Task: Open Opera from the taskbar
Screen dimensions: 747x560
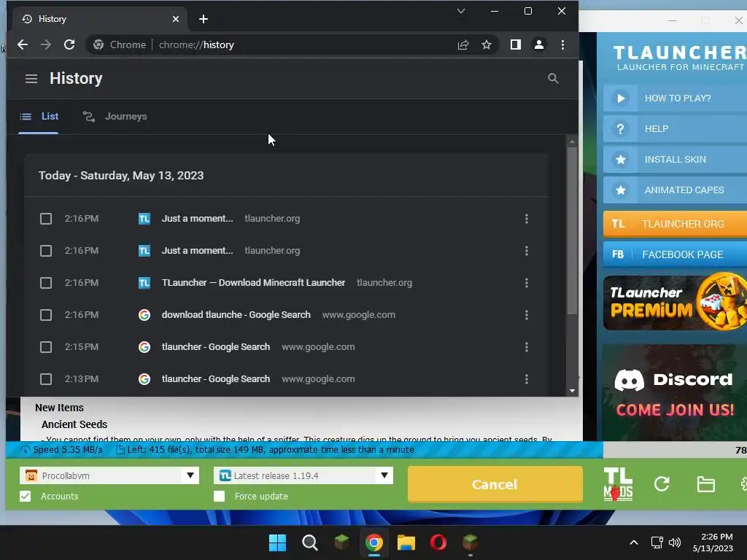Action: (x=438, y=542)
